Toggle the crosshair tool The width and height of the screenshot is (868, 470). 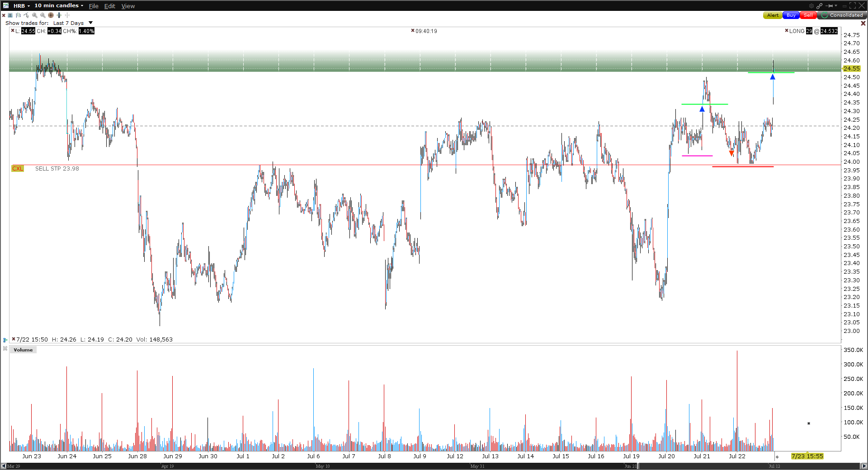(x=51, y=15)
